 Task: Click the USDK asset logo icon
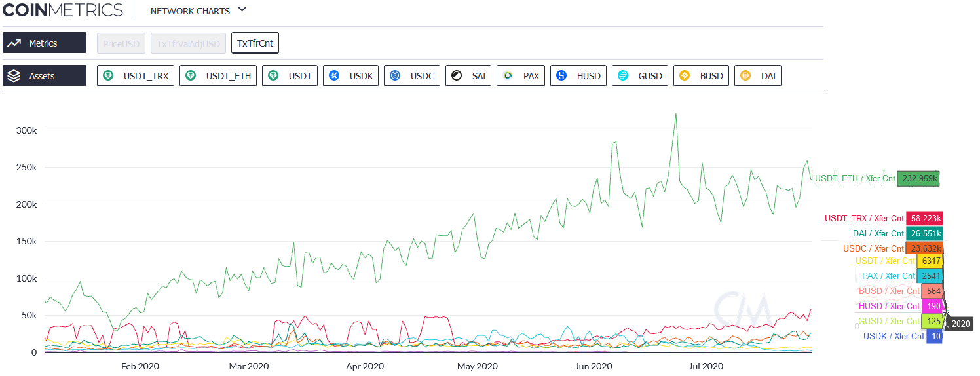coord(335,76)
